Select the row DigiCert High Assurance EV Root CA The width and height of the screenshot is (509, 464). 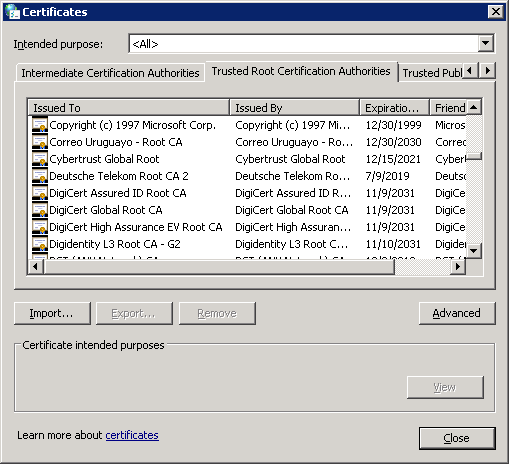coord(247,227)
